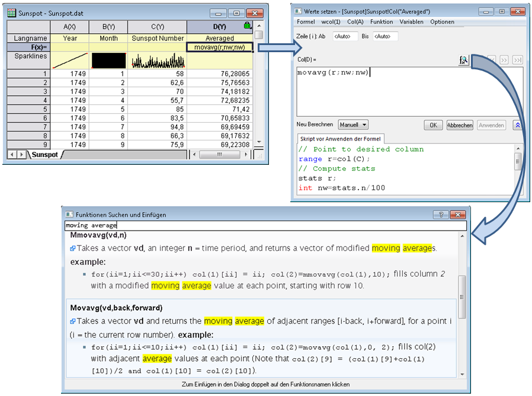Click the link icon beside Mmovavg description

pos(73,248)
